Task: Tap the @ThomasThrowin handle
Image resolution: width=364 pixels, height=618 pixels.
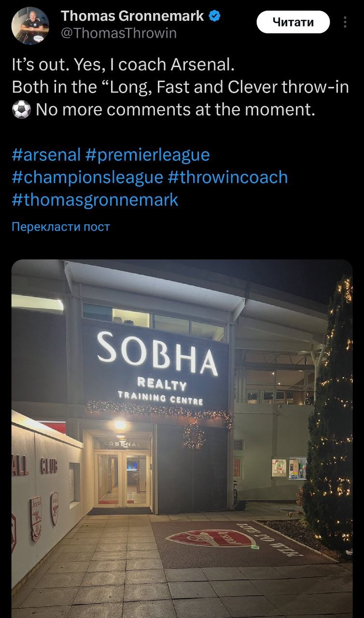Action: click(x=119, y=33)
